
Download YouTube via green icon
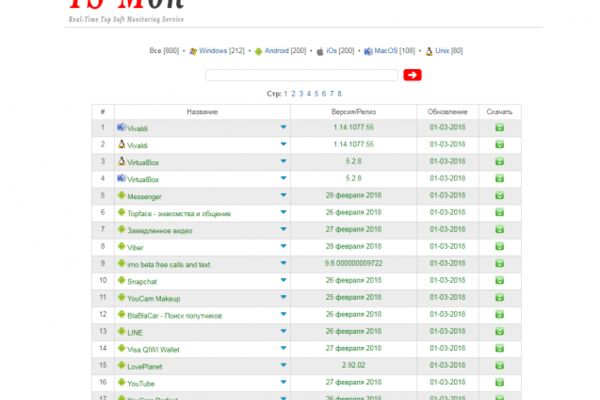click(499, 382)
